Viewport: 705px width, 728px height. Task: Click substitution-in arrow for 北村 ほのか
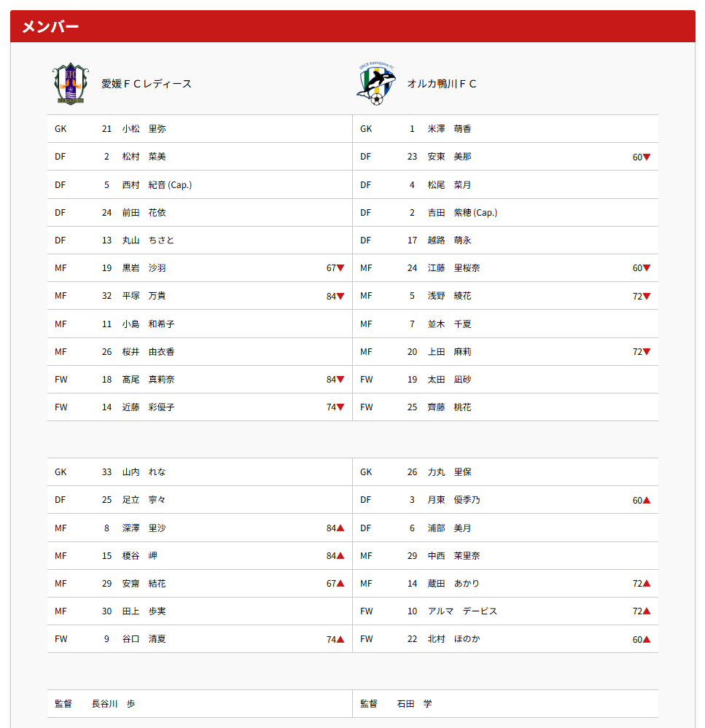[x=647, y=639]
